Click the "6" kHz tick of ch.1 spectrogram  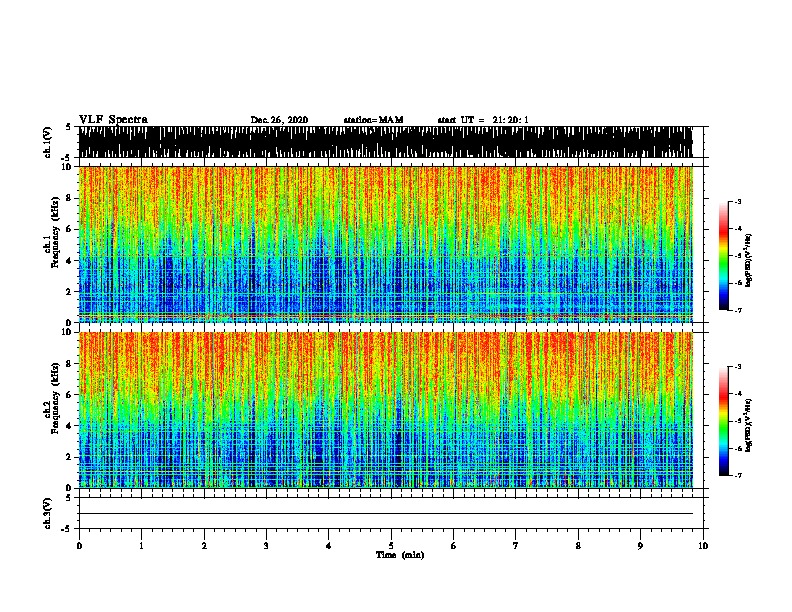point(69,229)
